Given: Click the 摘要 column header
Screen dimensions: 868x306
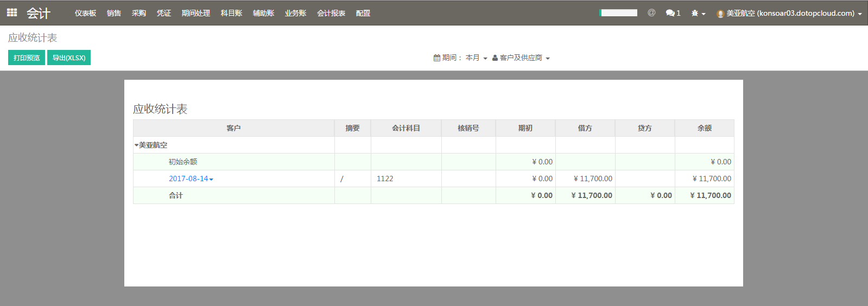Looking at the screenshot, I should 353,128.
